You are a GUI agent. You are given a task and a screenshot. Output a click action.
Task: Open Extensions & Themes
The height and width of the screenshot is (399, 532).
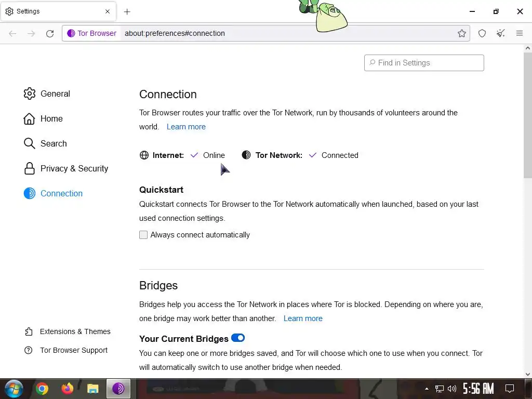(x=68, y=331)
